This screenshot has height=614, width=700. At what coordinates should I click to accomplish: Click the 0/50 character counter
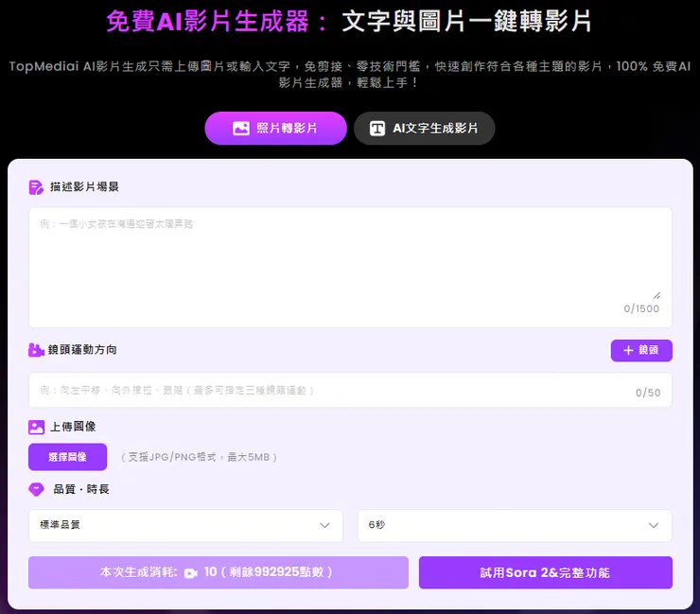point(648,393)
